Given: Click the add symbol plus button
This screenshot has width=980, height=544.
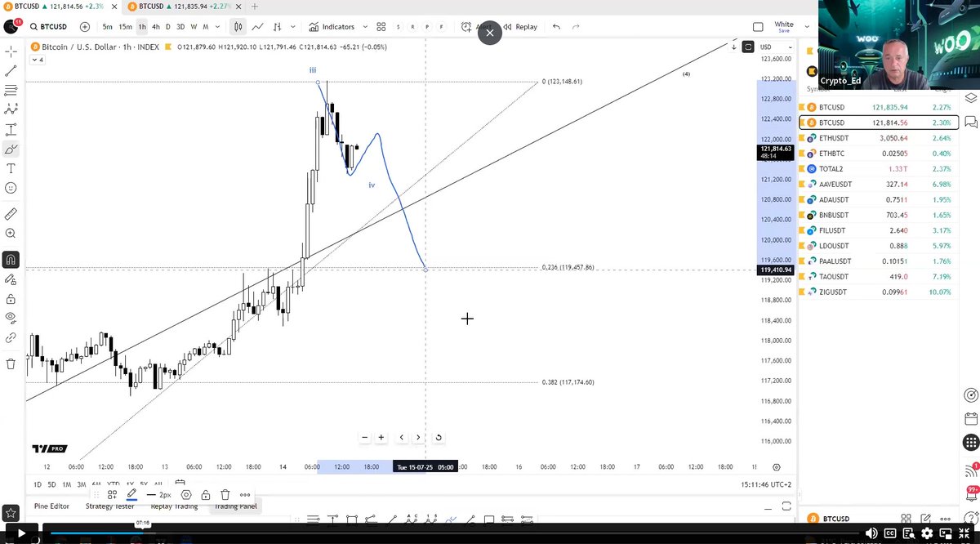Looking at the screenshot, I should pos(85,27).
